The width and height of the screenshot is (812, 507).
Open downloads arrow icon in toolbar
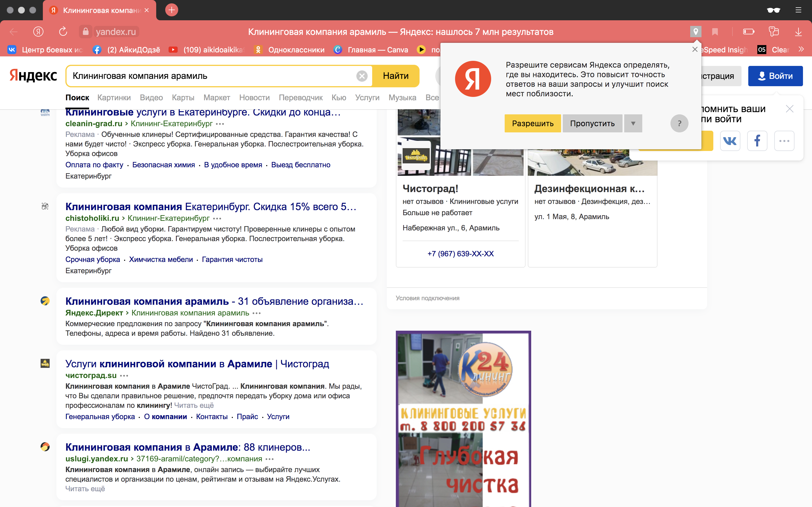798,32
